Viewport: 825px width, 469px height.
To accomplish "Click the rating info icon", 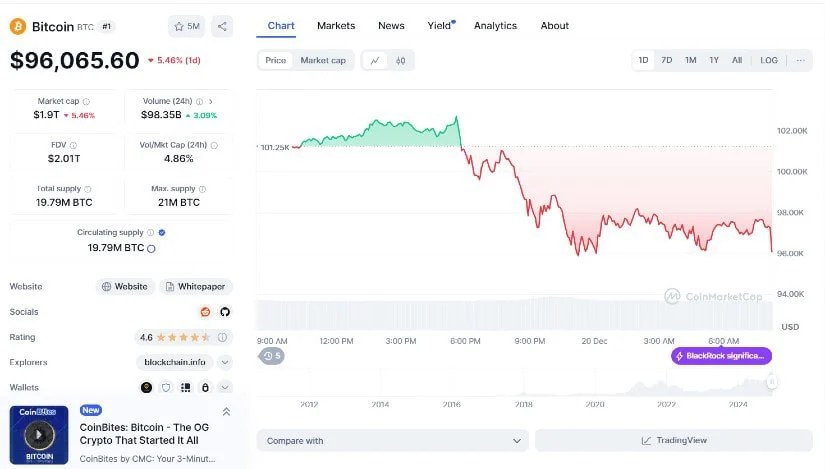I will click(223, 337).
